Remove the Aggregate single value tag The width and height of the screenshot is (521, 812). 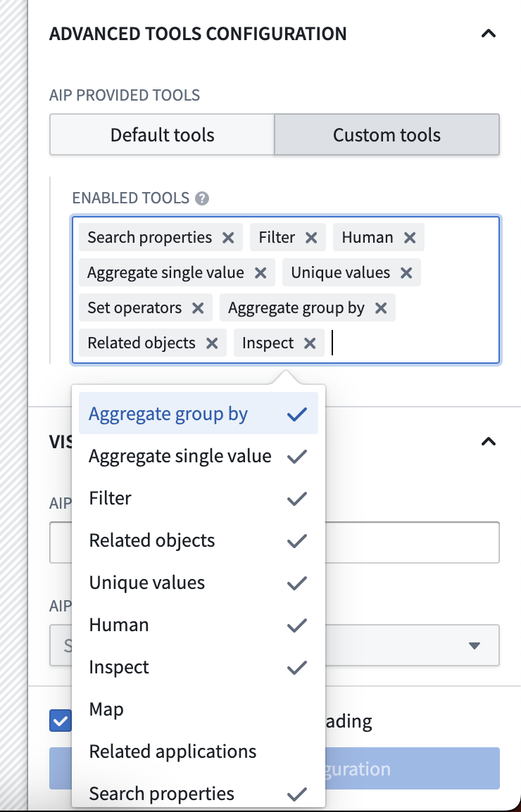pyautogui.click(x=260, y=273)
